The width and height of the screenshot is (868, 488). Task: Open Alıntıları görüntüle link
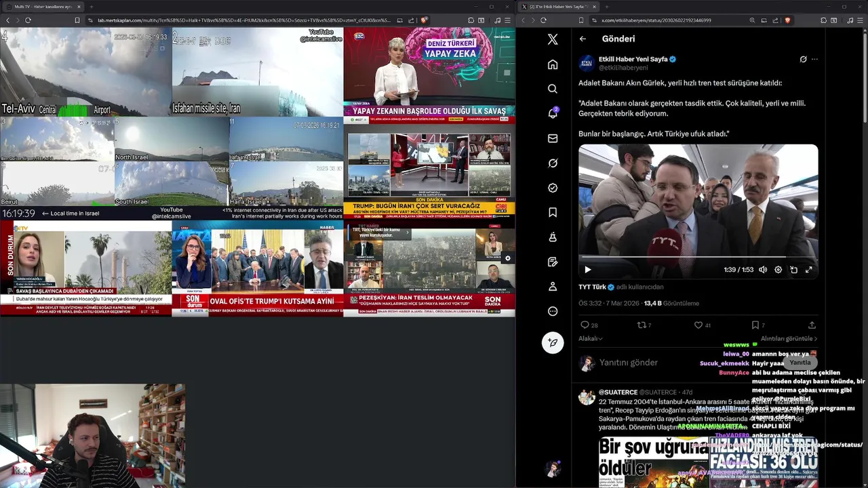[x=789, y=339]
